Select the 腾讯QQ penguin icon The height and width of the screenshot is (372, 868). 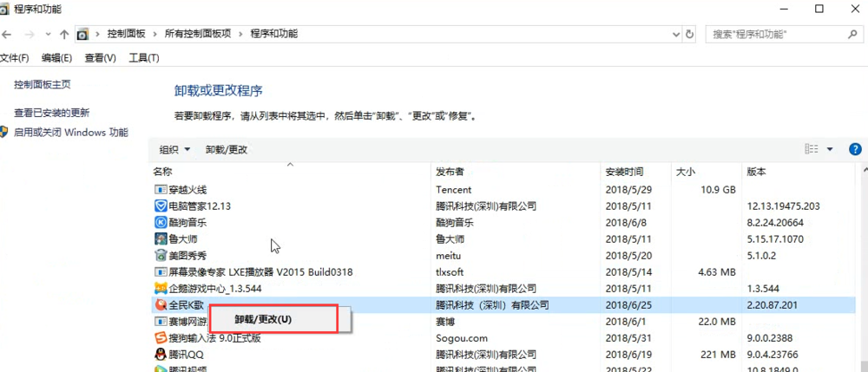click(x=161, y=355)
